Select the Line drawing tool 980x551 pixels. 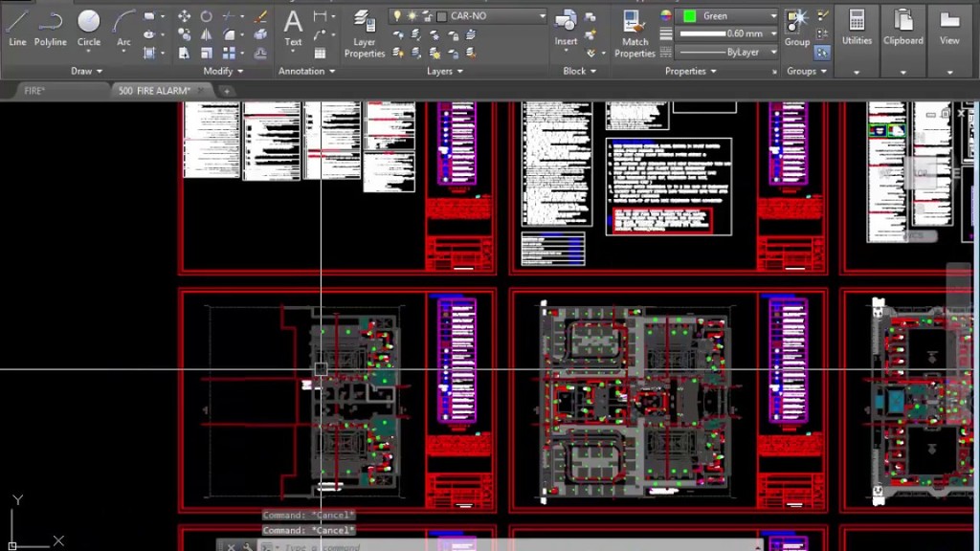click(17, 28)
